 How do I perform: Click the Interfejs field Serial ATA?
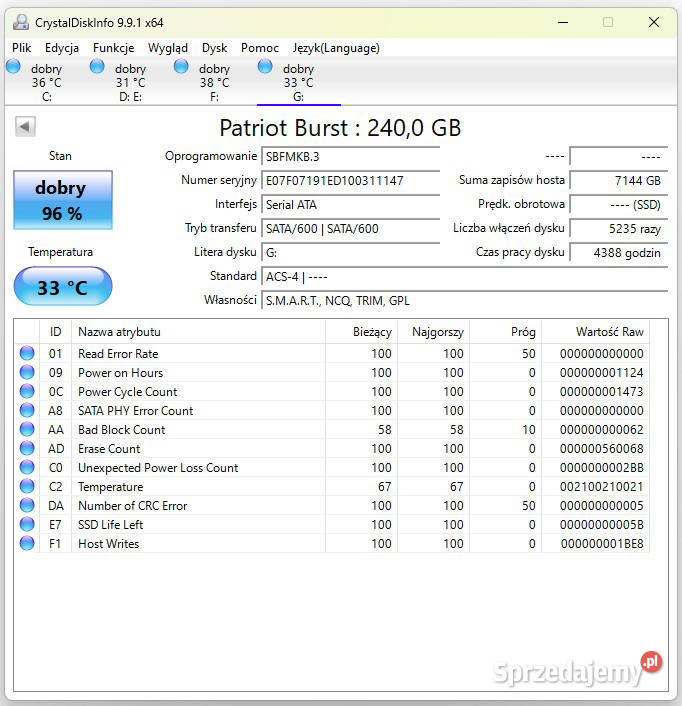pos(350,204)
